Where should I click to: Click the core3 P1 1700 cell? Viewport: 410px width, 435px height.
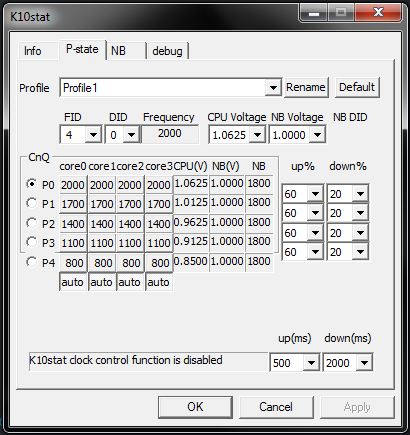(x=159, y=203)
